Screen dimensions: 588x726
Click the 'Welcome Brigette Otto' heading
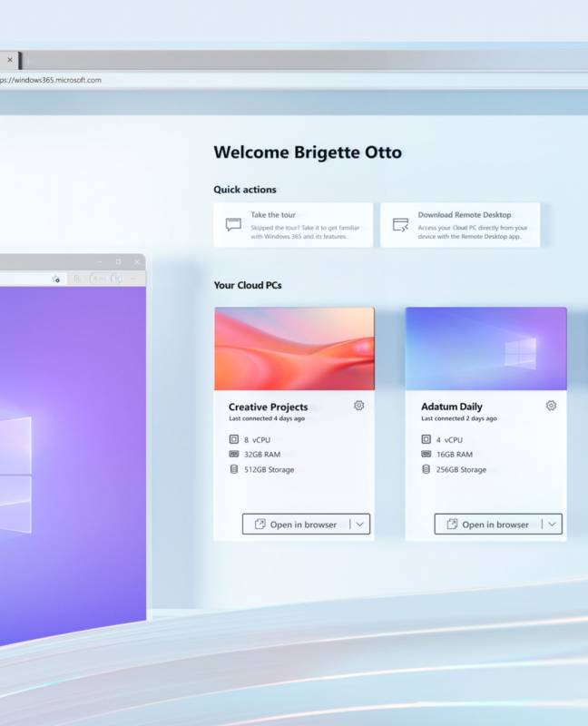coord(308,152)
